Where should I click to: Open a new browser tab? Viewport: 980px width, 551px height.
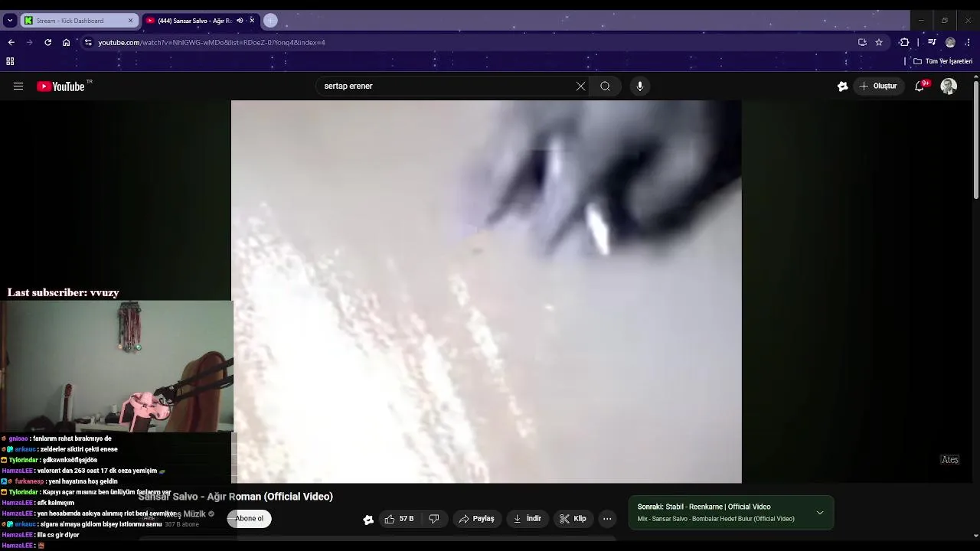pos(270,21)
